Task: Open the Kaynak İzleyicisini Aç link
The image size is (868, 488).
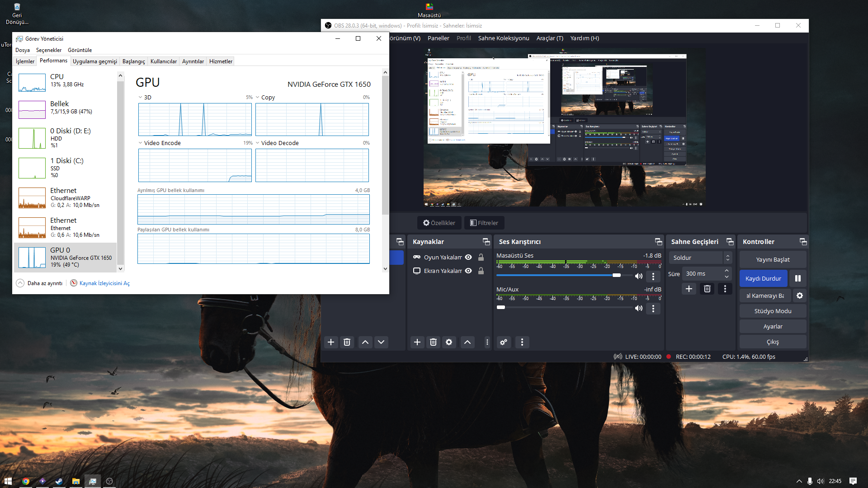Action: pyautogui.click(x=104, y=283)
